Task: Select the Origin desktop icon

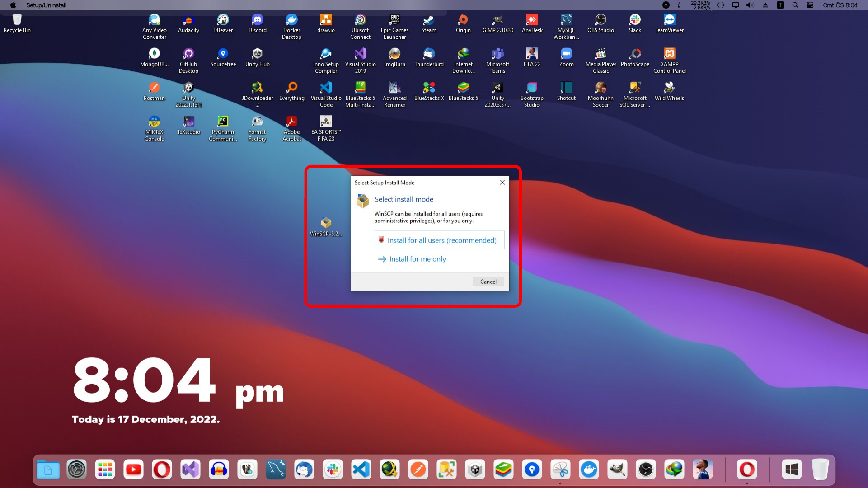Action: [x=464, y=23]
